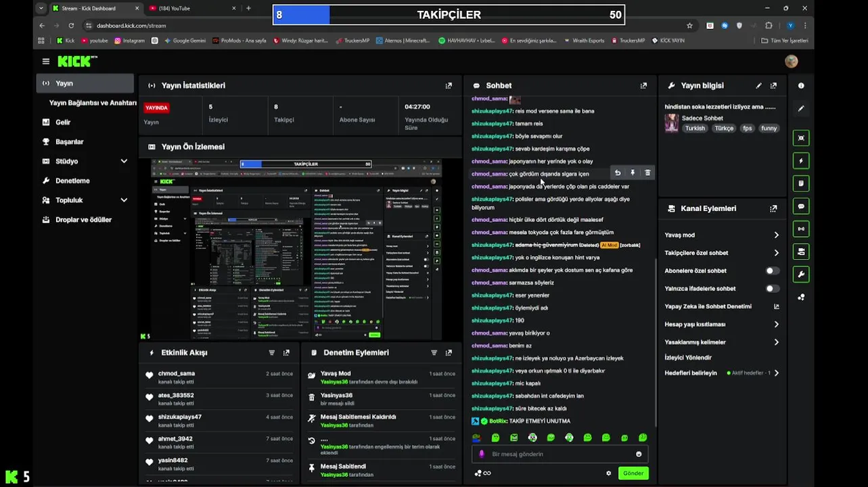The height and width of the screenshot is (487, 868).
Task: Click the Bir mesaj gönderin input field
Action: [559, 454]
